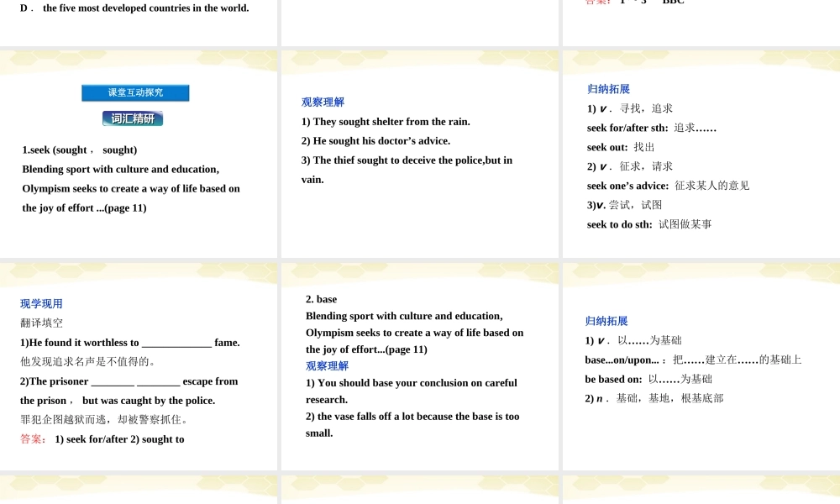
Task: Open the 归纳拓展 slide explaining base
Action: (x=701, y=366)
